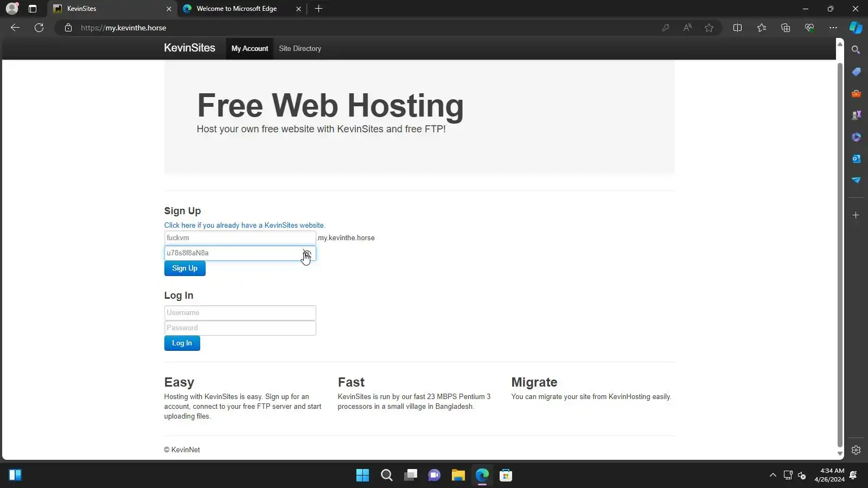
Task: Click the address bar URL
Action: pyautogui.click(x=124, y=28)
